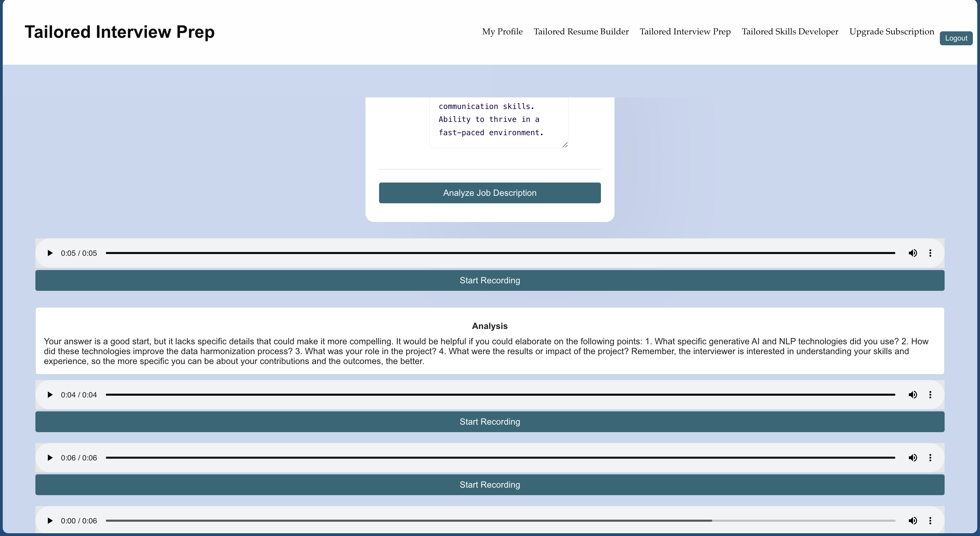Toggle volume on 0:06 / 0:06 player
The image size is (980, 536).
(x=913, y=458)
